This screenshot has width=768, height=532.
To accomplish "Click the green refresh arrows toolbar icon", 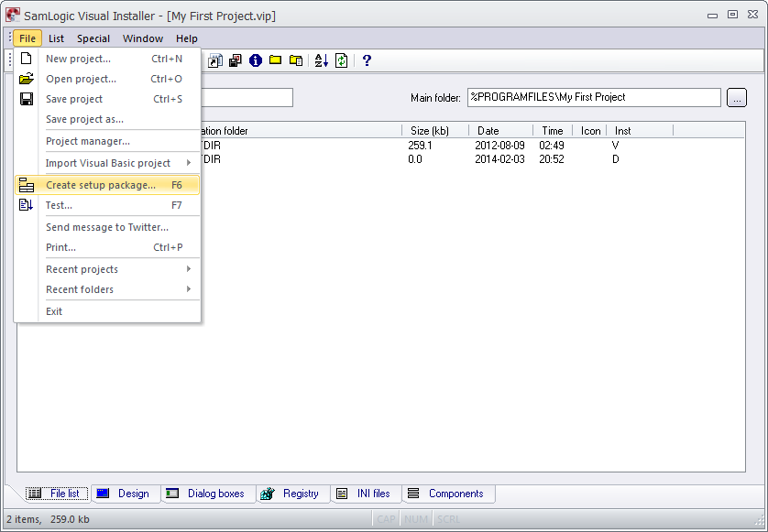I will [342, 60].
